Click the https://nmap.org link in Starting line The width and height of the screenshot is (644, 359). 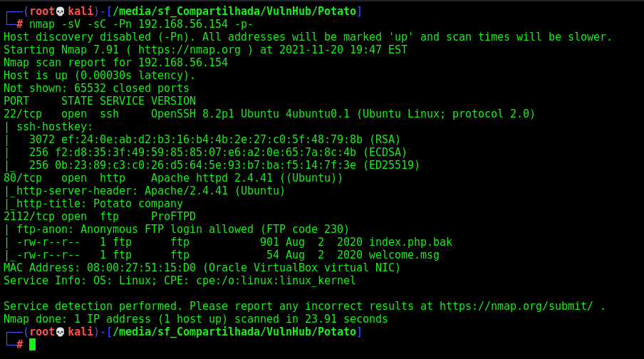coord(189,50)
